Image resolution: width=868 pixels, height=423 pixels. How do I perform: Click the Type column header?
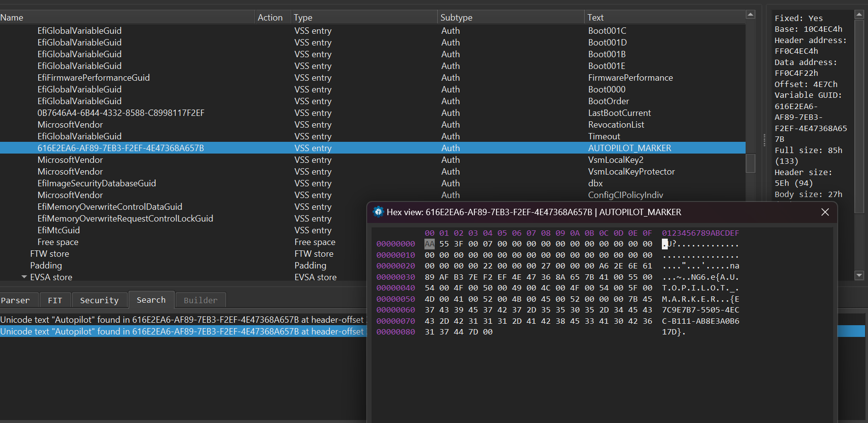364,17
